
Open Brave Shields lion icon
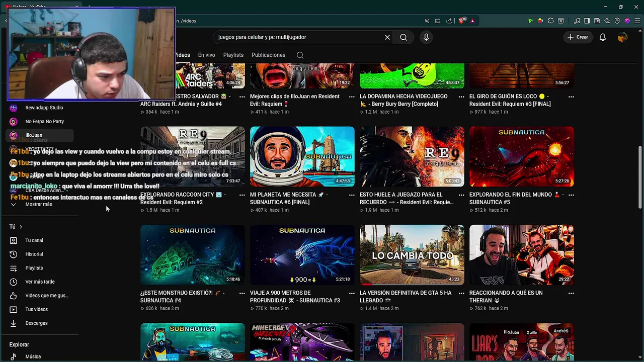tap(461, 21)
